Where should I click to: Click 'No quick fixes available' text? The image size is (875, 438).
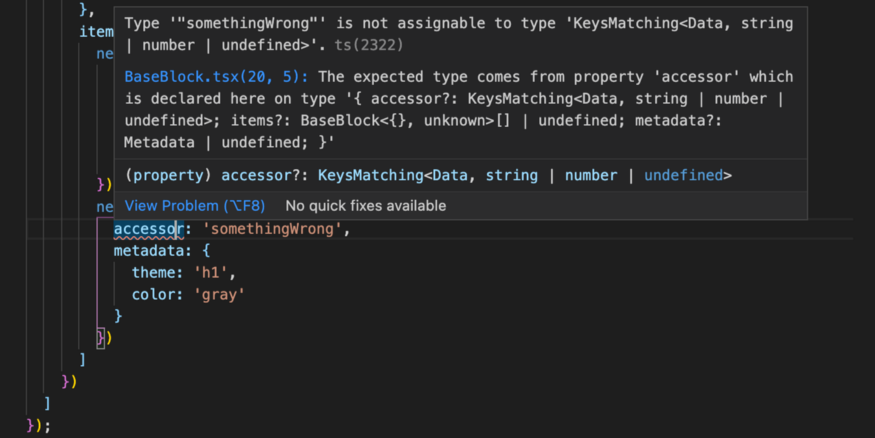pyautogui.click(x=366, y=206)
